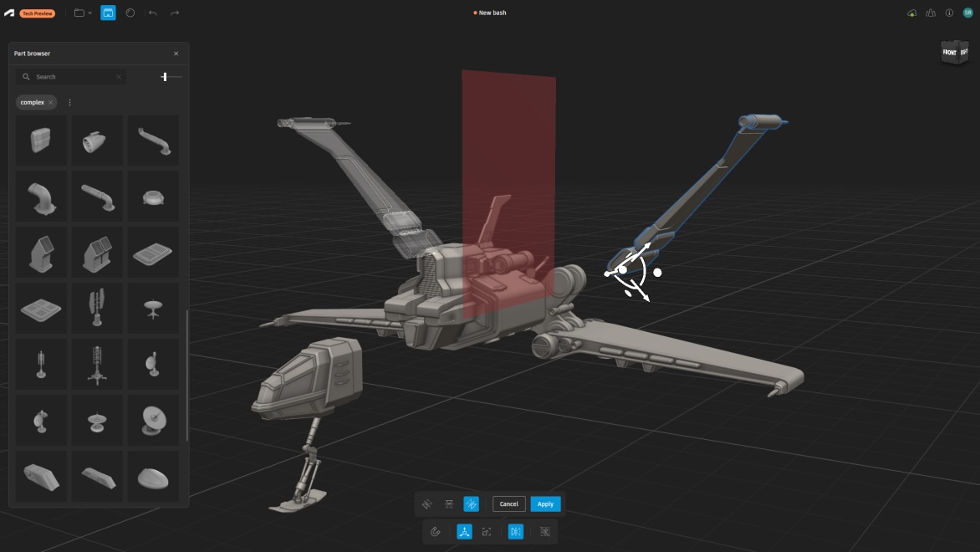980x552 pixels.
Task: Clear the Search field text
Action: 119,77
